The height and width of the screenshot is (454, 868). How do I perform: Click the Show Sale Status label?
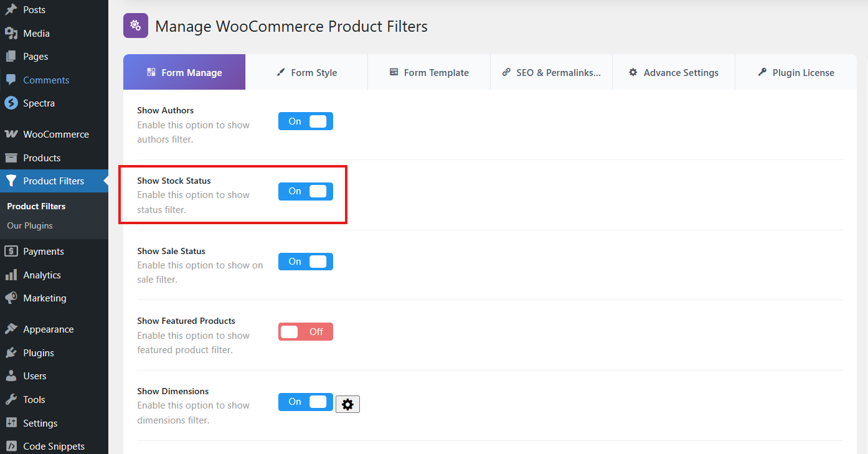point(171,251)
